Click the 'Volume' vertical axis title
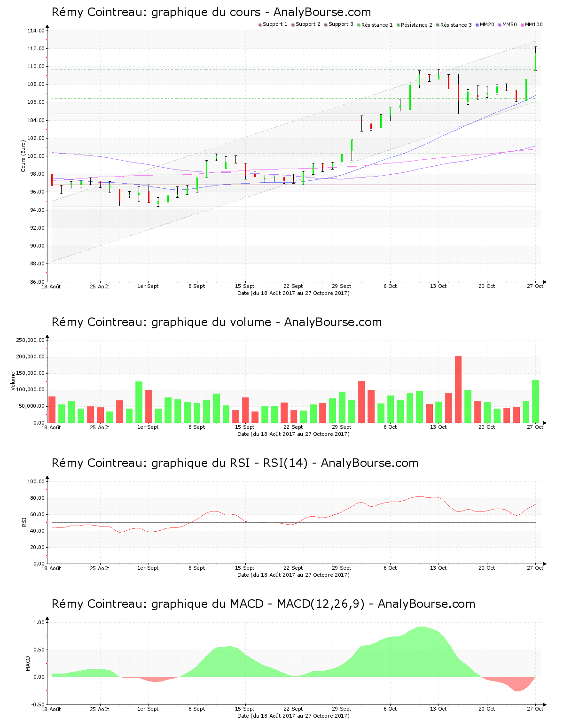The image size is (564, 728). click(x=13, y=381)
